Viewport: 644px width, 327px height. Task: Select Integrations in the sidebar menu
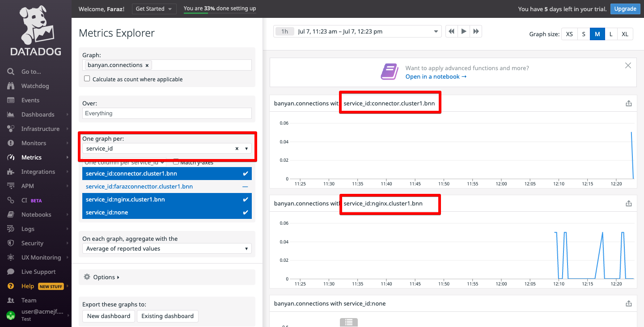coord(38,172)
